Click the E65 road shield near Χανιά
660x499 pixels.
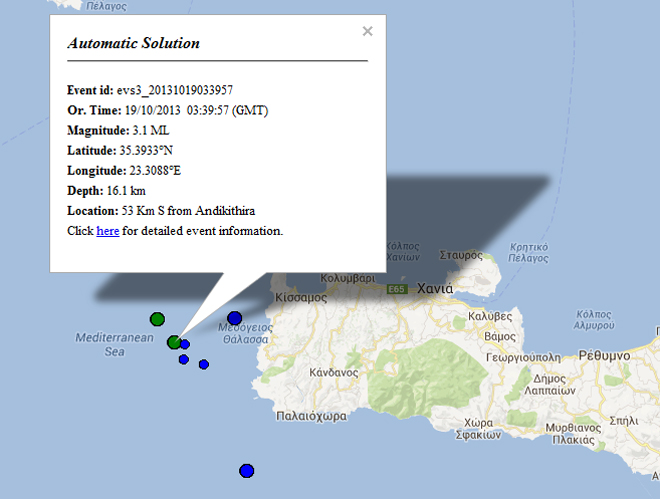pos(398,289)
